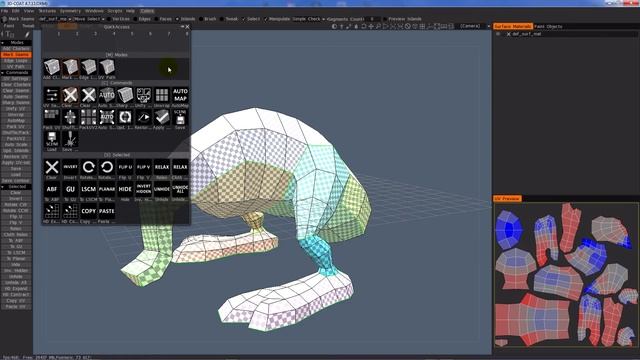The width and height of the screenshot is (640, 360).
Task: Select Mark Seams cube icon in Modes
Action: click(70, 67)
